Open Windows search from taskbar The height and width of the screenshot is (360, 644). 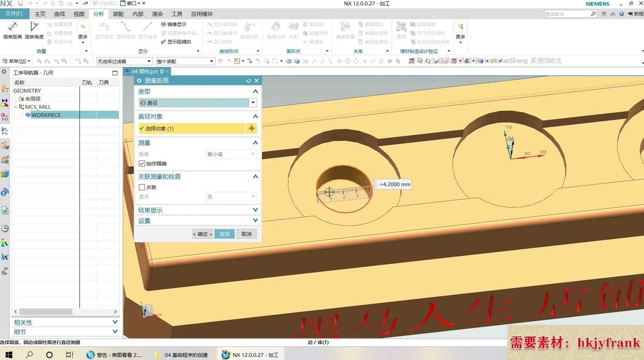29,355
